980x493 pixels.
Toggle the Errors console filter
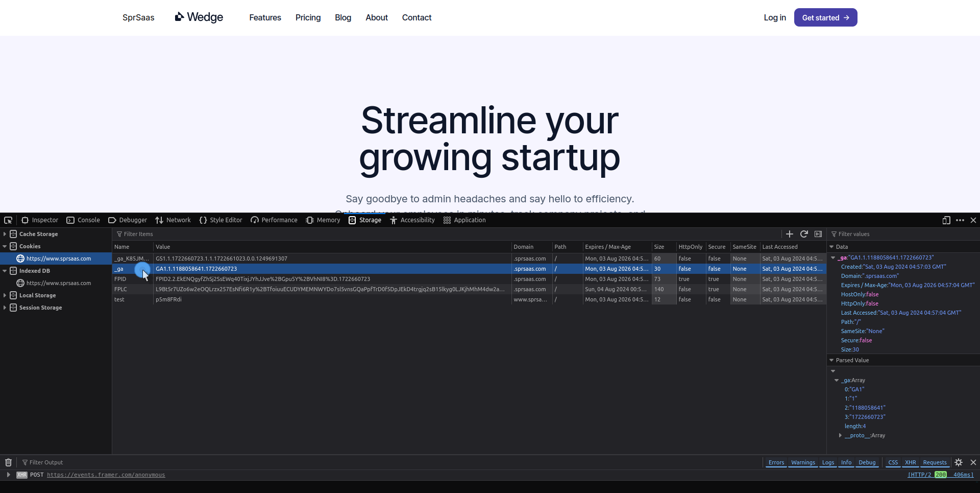[x=776, y=462]
